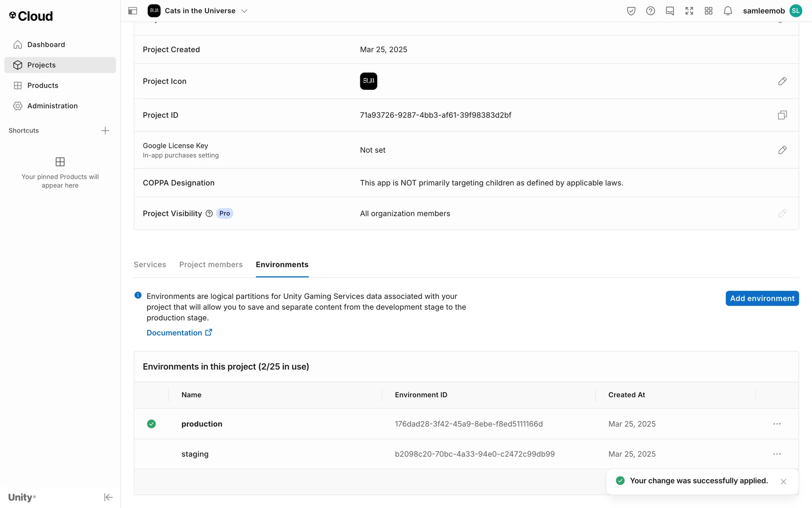
Task: Open options menu for staging environment
Action: (777, 454)
